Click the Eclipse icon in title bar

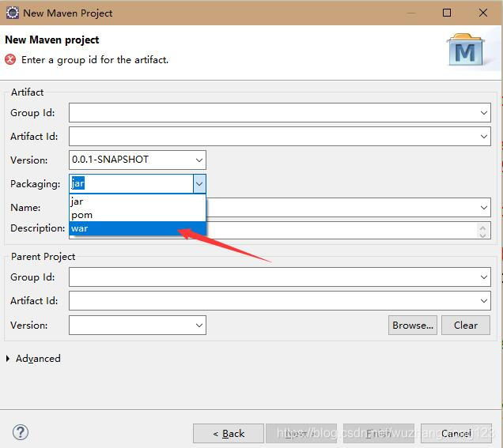(x=13, y=13)
